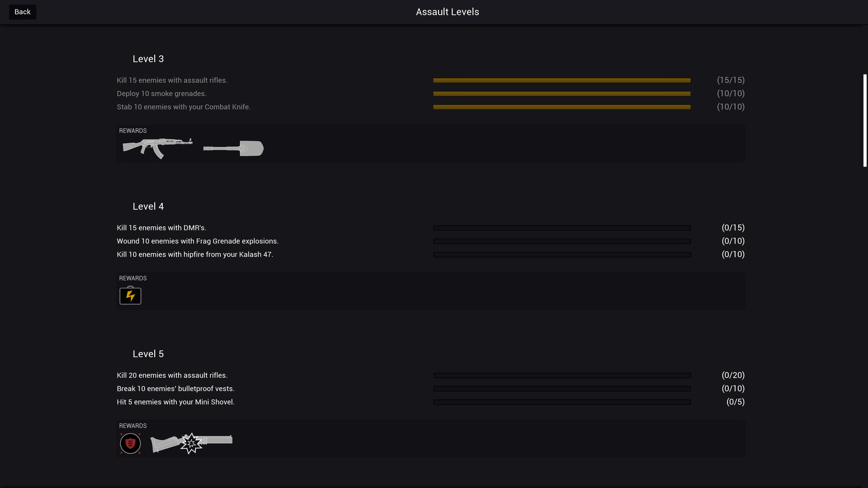Click the Combat Knife stab progress bar
The height and width of the screenshot is (488, 868).
tap(561, 107)
